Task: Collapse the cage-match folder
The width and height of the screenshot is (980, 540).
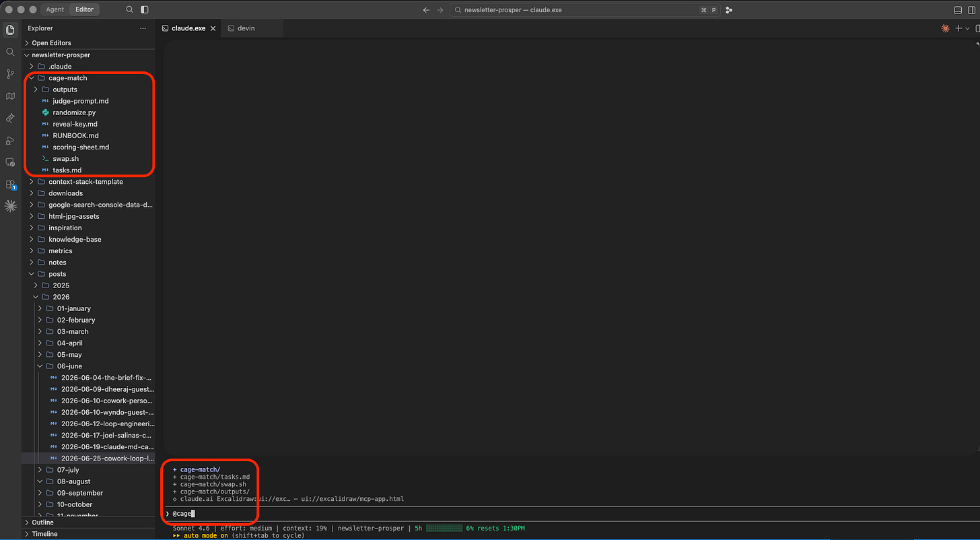Action: tap(88, 77)
